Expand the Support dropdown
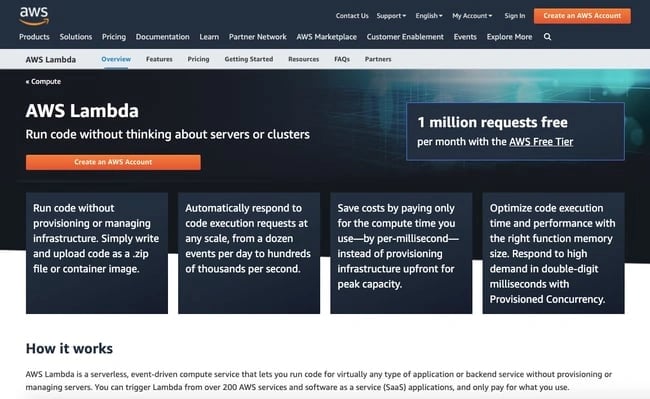The width and height of the screenshot is (650, 399). click(x=391, y=16)
